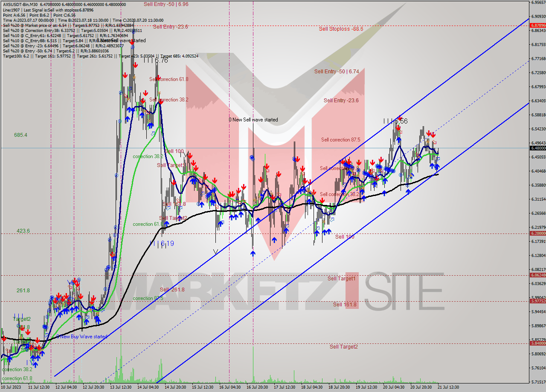Click the '14 Jul 20:30' time axis label
Screen dimensions: 546x392
[176, 387]
